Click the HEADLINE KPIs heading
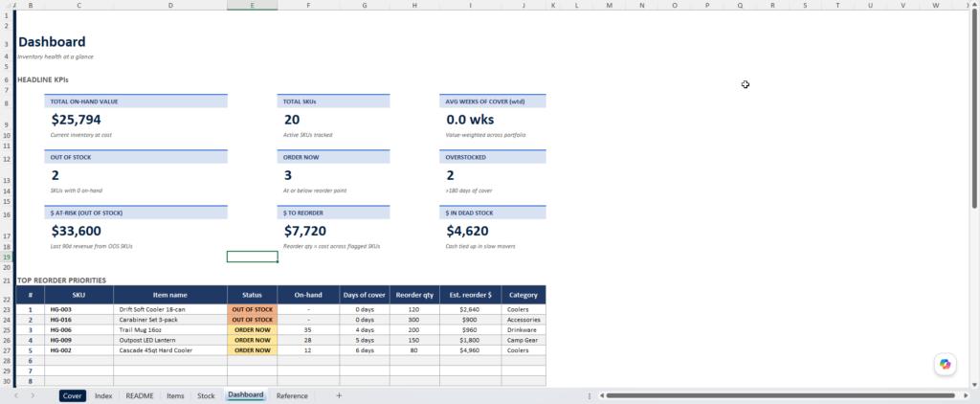Screen dimensions: 980x404 (x=42, y=80)
